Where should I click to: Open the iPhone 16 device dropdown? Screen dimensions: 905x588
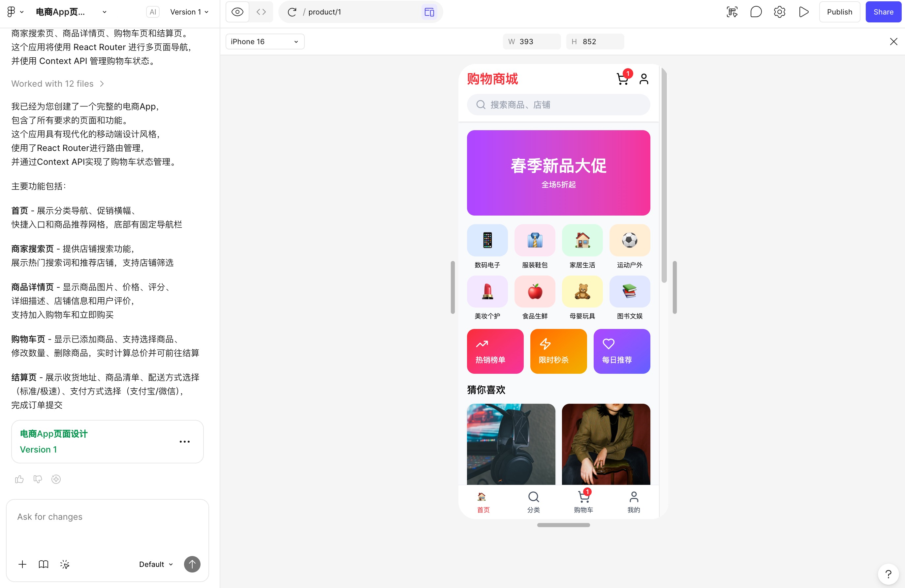[265, 42]
